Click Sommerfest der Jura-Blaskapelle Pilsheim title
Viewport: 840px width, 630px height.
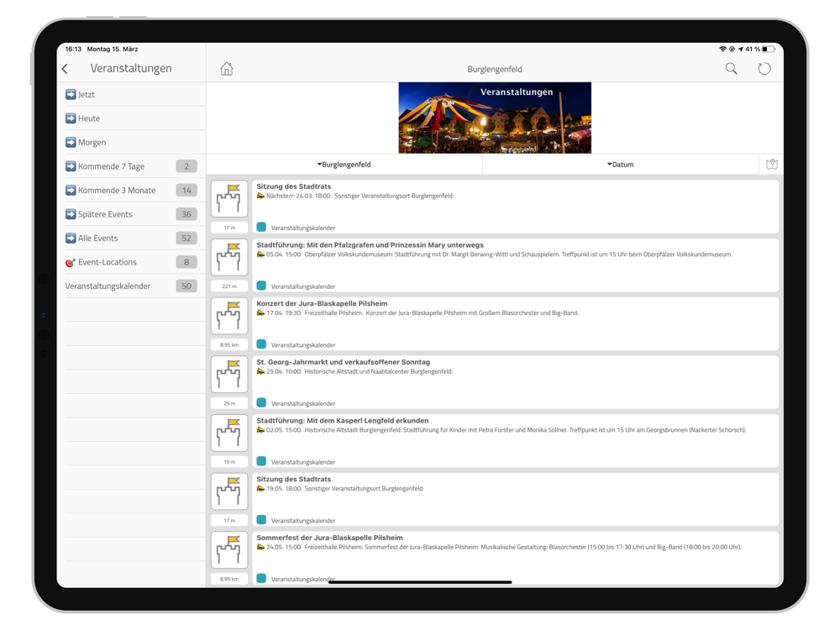click(329, 538)
